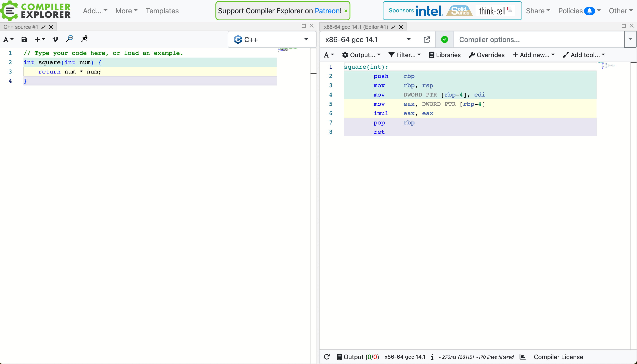
Task: Click the save file floppy icon
Action: (x=24, y=39)
